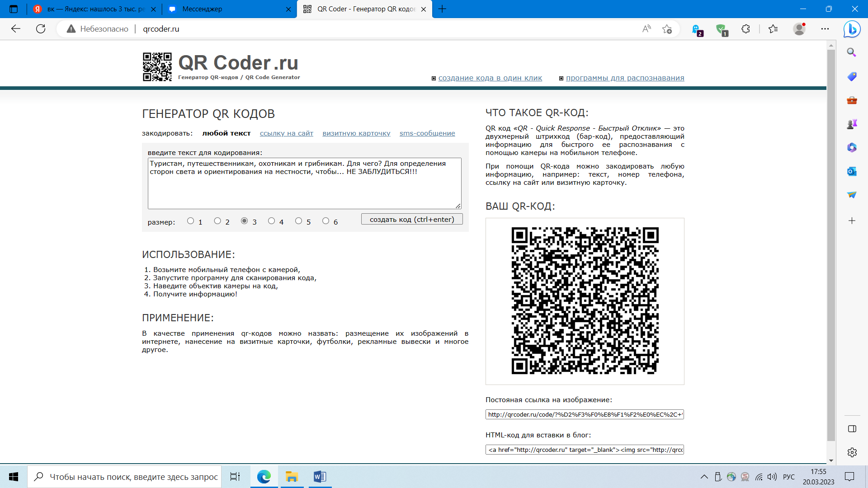Open sidebar Outlook icon

(x=852, y=171)
